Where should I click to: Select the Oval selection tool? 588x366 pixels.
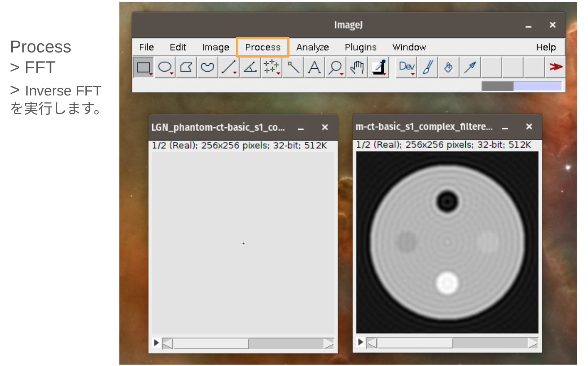[165, 67]
